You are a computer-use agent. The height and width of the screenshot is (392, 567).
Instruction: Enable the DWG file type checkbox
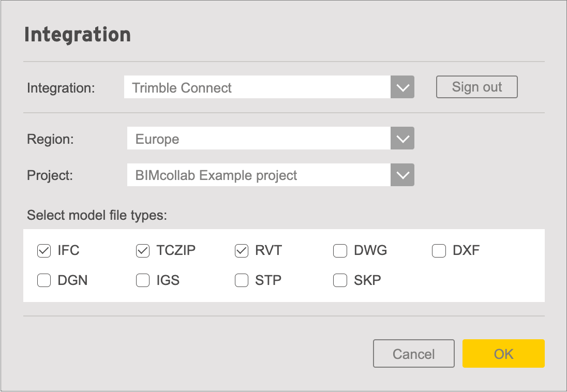tap(340, 251)
